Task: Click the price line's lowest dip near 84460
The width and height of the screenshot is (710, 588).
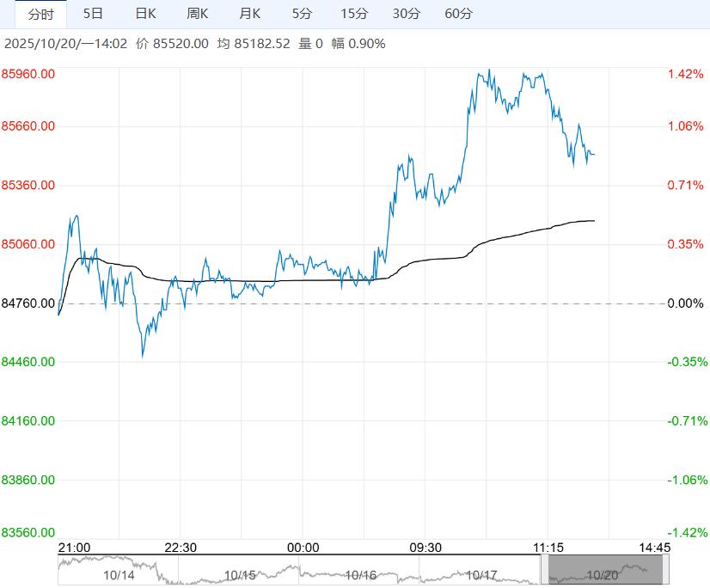Action: pyautogui.click(x=143, y=356)
